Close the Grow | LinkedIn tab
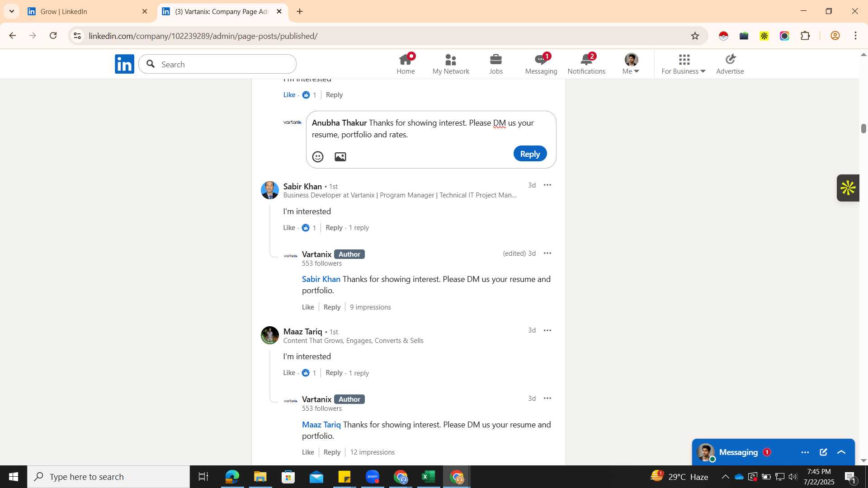 (145, 11)
